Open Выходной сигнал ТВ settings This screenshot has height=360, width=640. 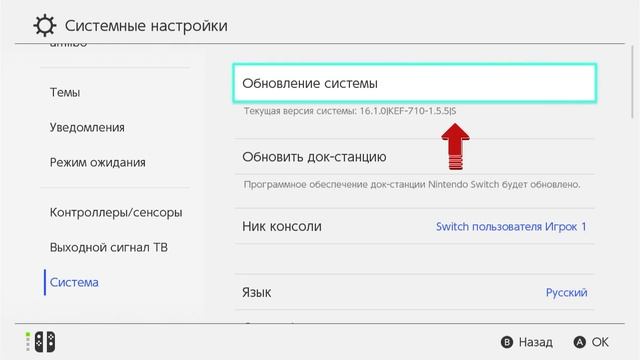click(x=109, y=247)
